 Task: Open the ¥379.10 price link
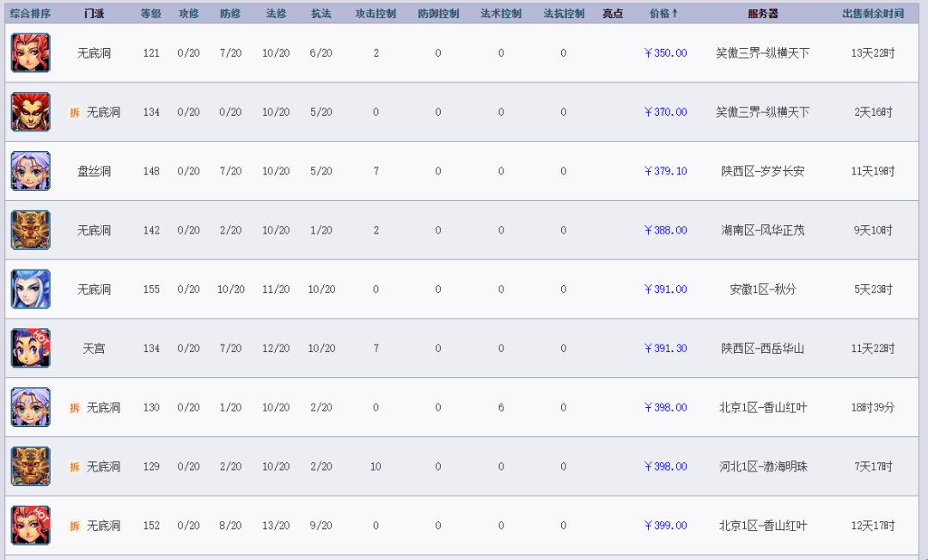(x=665, y=172)
